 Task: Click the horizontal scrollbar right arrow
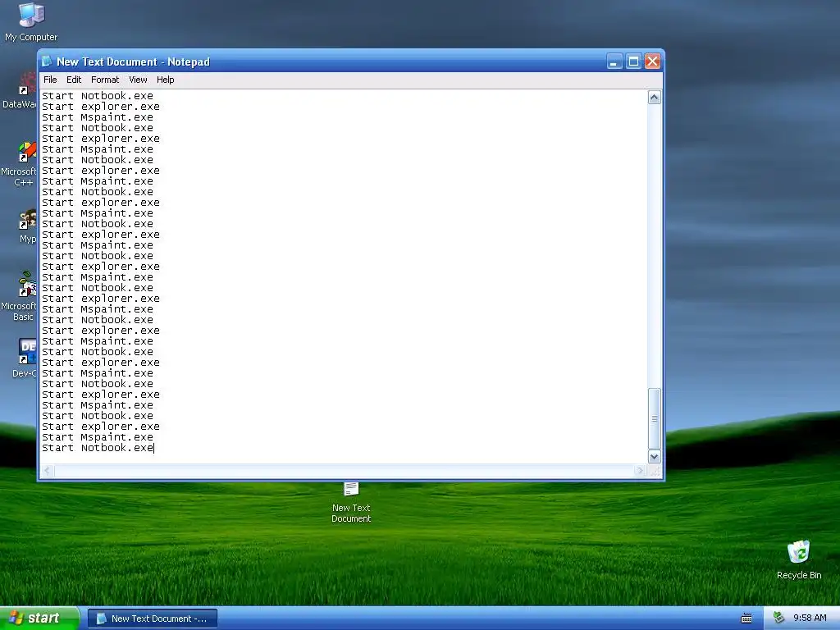(640, 470)
